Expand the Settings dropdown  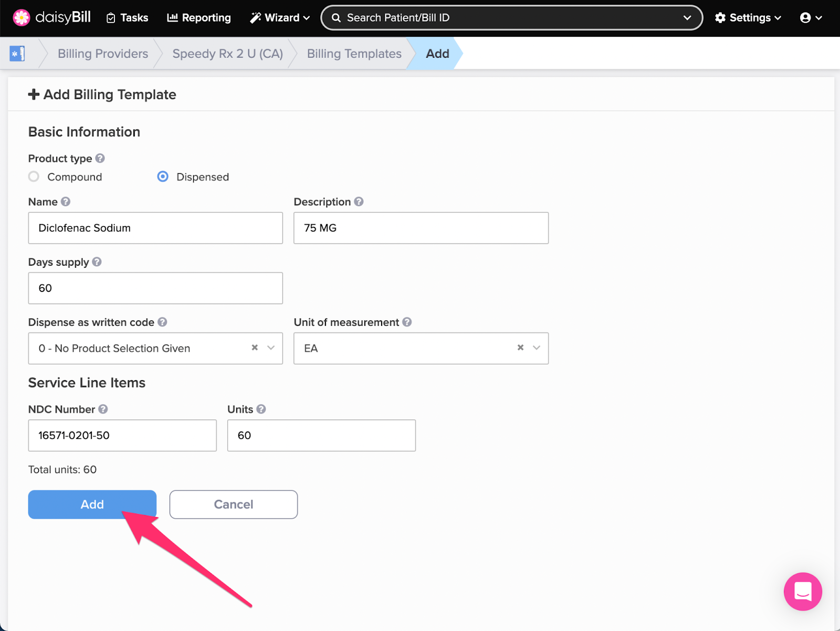(748, 17)
